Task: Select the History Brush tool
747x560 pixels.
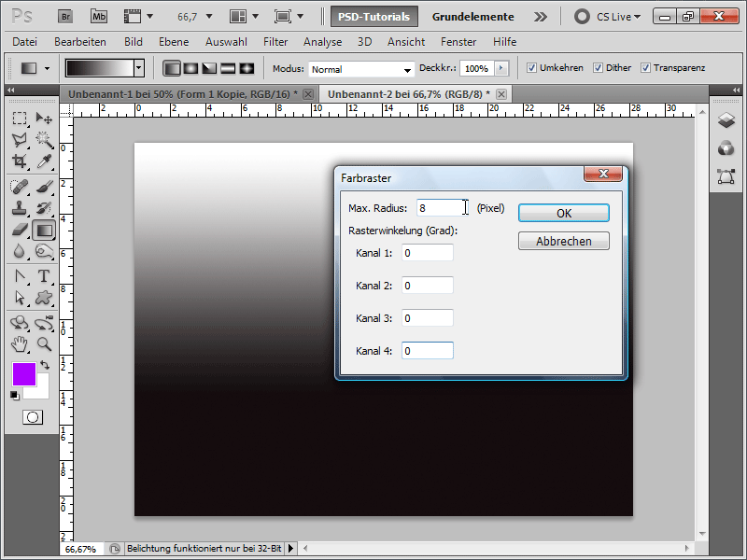Action: click(44, 208)
